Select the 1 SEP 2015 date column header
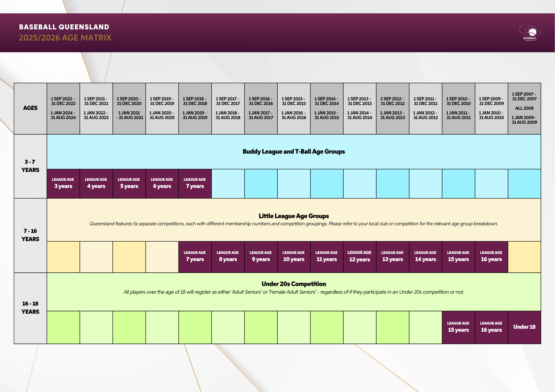 point(294,108)
